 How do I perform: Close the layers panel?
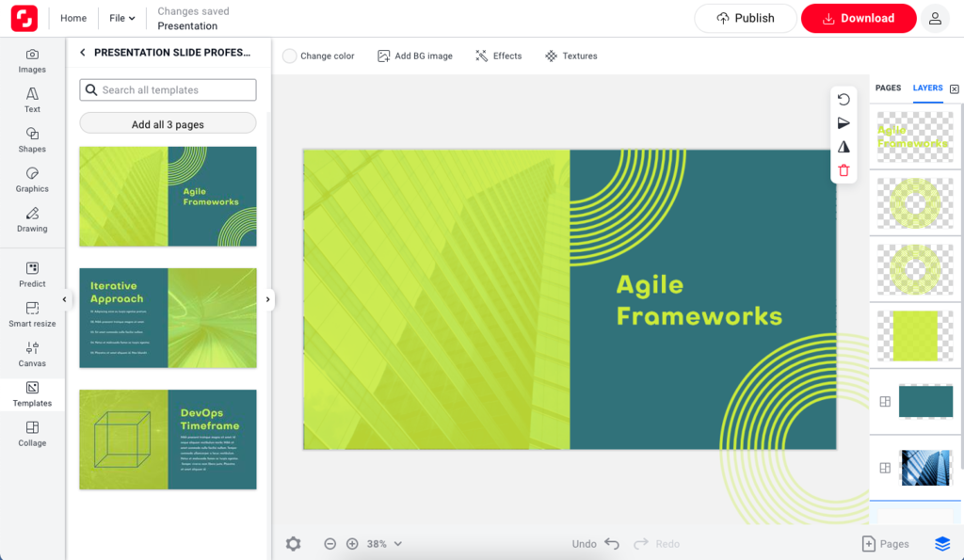[x=954, y=88]
